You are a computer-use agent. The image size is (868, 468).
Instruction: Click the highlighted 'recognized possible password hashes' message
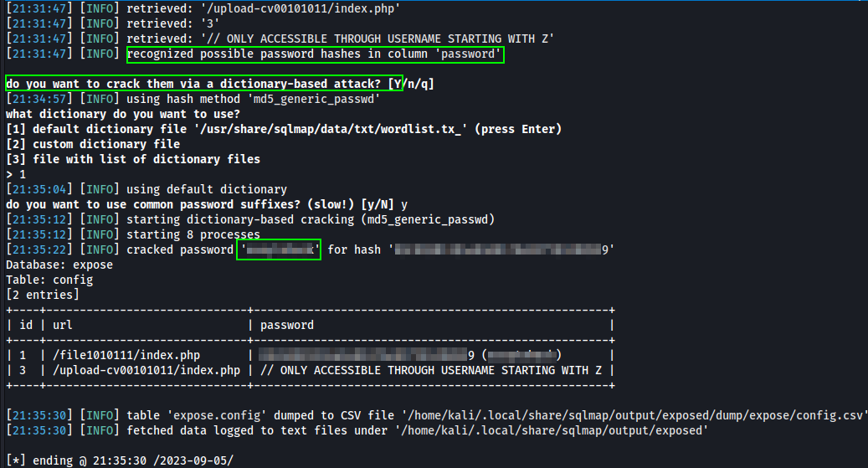315,54
